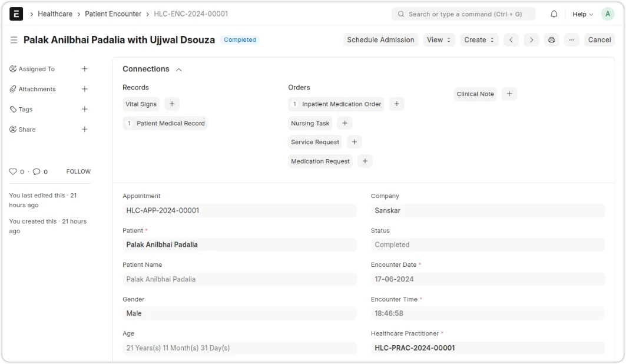
Task: Add an attachment with the Attachments plus icon
Action: (x=84, y=89)
